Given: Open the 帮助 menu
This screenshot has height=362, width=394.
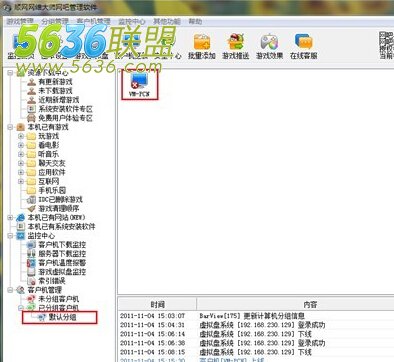Looking at the screenshot, I should tap(195, 22).
